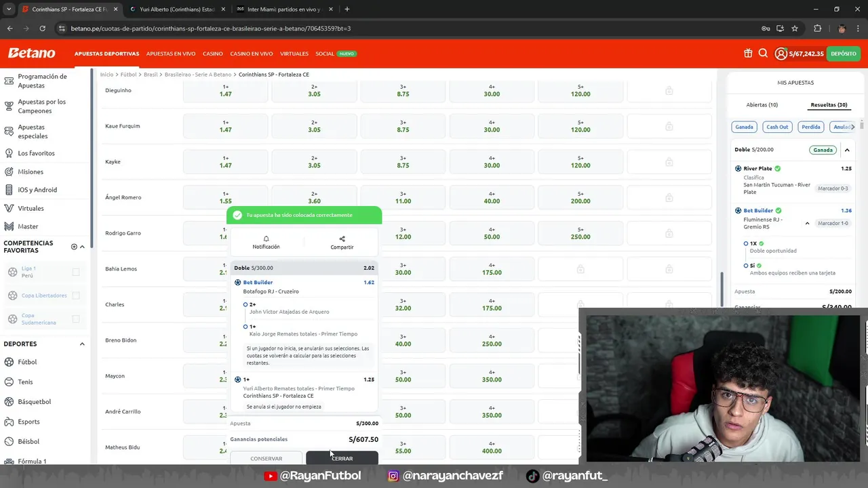Click the Virtuales sidebar icon
The height and width of the screenshot is (488, 868).
coord(9,208)
